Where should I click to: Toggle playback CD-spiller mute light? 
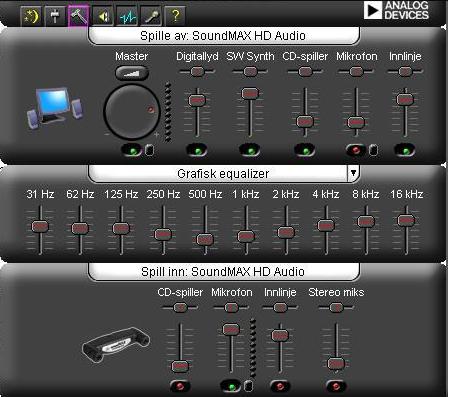[305, 151]
